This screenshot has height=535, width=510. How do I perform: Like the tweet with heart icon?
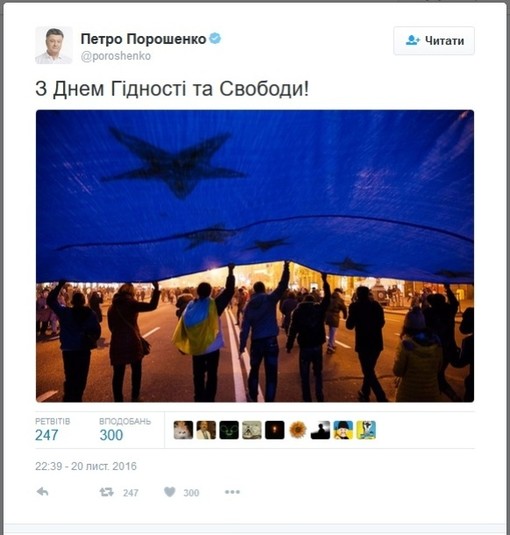click(170, 492)
